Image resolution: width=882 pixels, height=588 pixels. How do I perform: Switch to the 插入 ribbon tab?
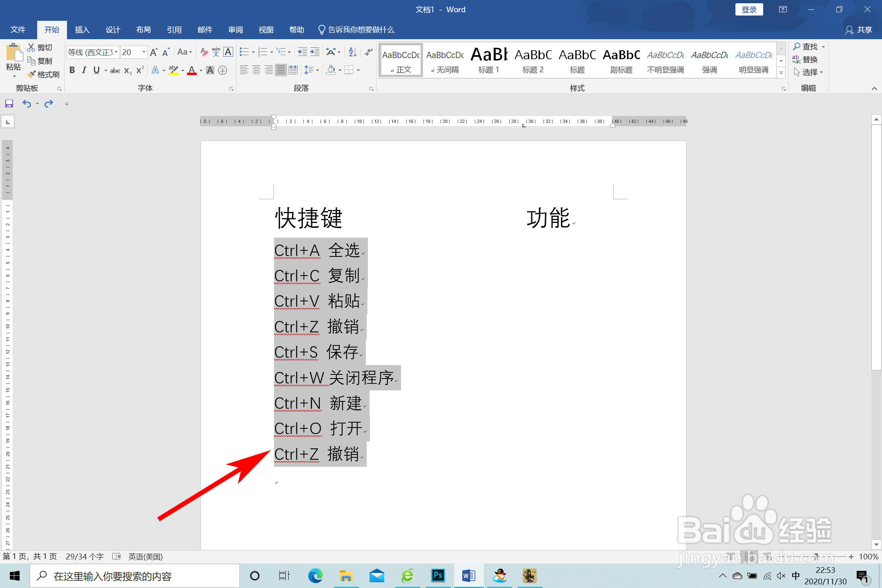pyautogui.click(x=82, y=29)
